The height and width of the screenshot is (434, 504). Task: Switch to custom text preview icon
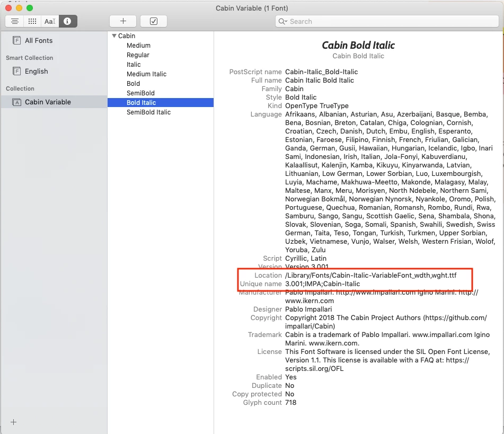pyautogui.click(x=50, y=21)
